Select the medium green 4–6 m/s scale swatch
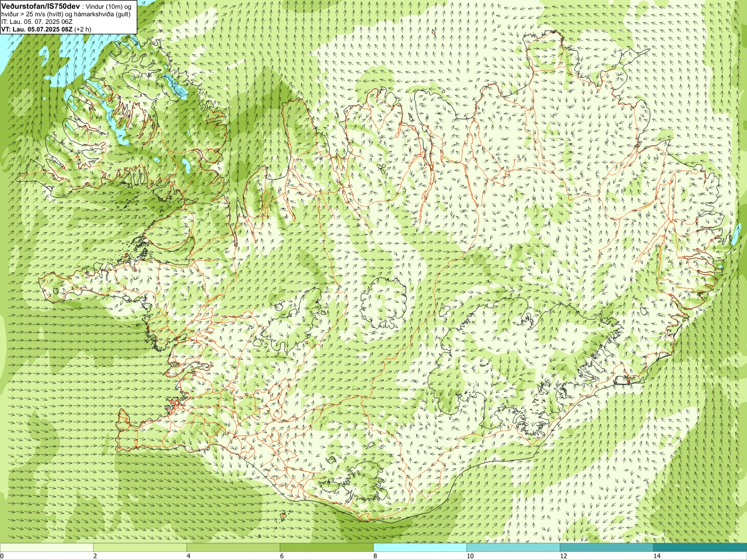The width and height of the screenshot is (747, 560). (x=233, y=548)
